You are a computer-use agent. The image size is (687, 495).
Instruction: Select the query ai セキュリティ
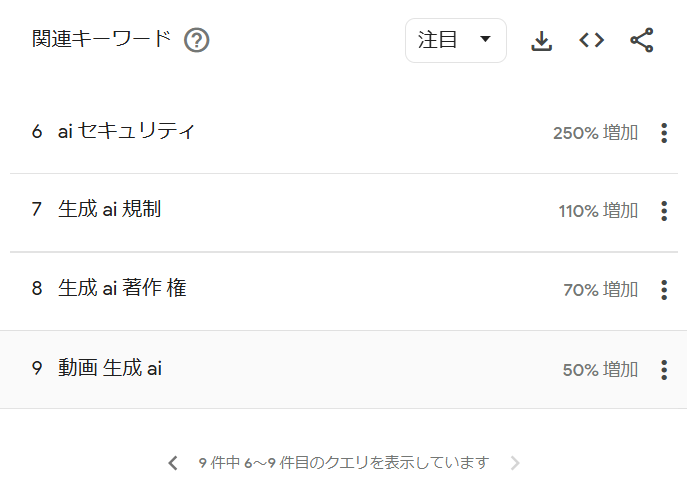click(x=126, y=131)
